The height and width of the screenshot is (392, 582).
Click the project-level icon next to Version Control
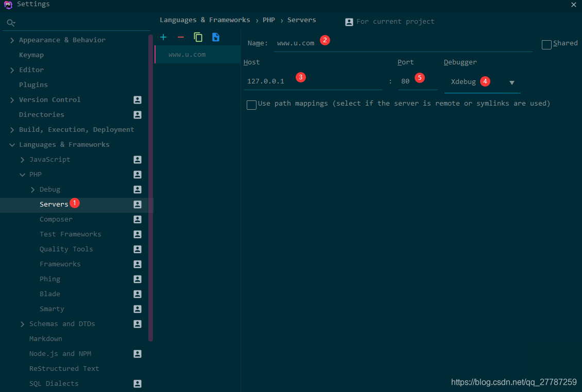[x=137, y=100]
